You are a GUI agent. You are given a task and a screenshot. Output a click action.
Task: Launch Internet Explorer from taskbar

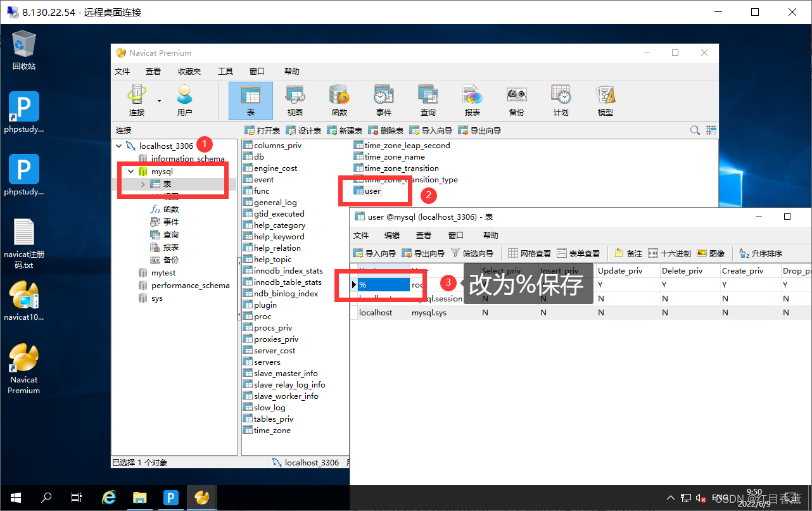click(109, 498)
